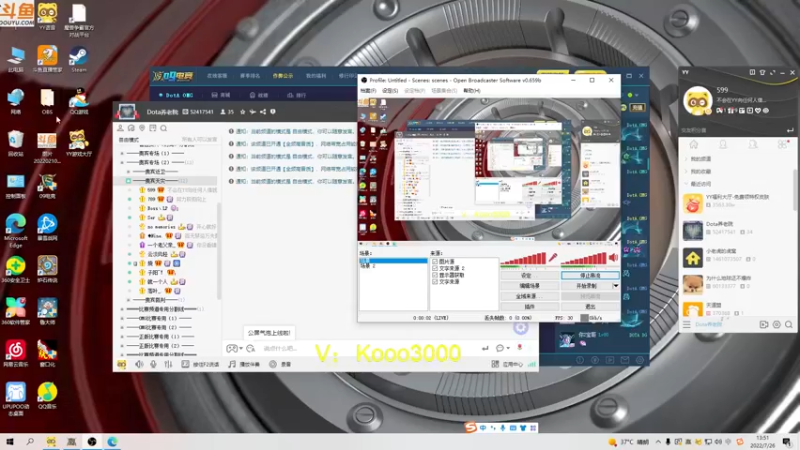Image resolution: width=800 pixels, height=450 pixels.
Task: Click the share icon in Dota养老院 header
Action: click(x=263, y=112)
